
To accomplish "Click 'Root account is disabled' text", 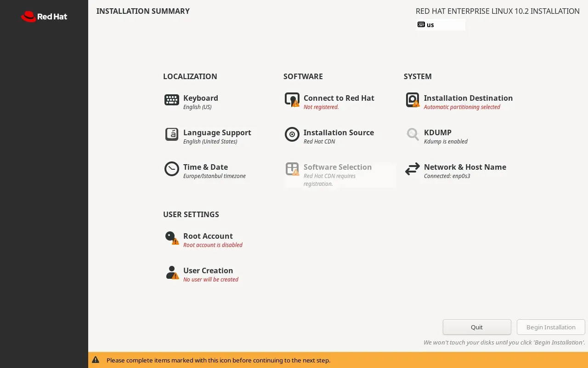I will click(213, 245).
